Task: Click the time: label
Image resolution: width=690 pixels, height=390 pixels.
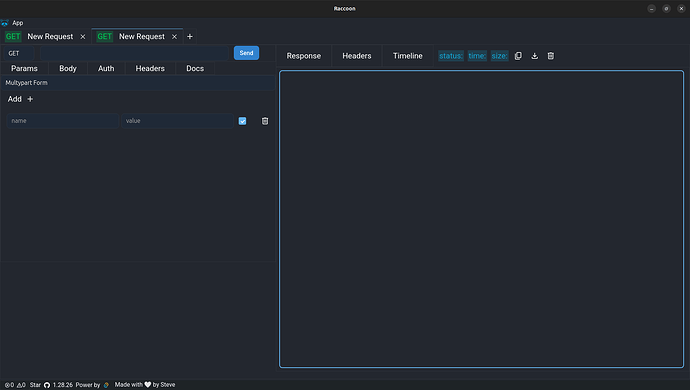Action: [x=477, y=56]
